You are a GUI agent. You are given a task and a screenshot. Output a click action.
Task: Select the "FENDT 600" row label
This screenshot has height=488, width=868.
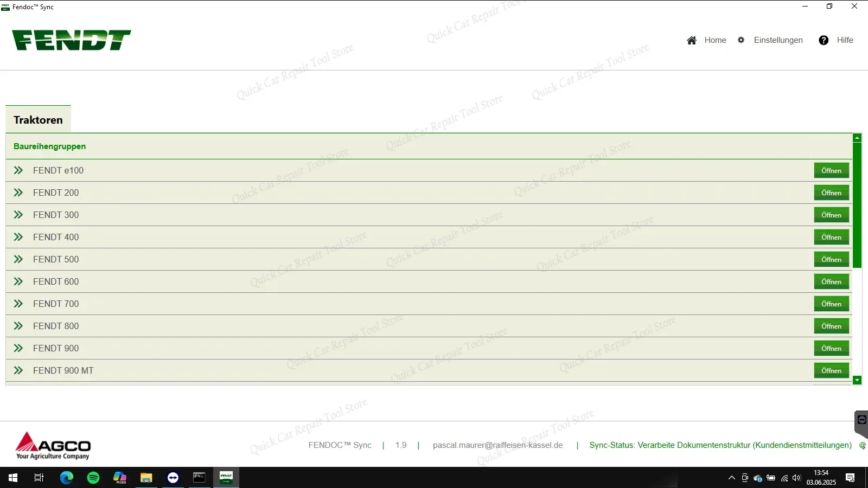tap(56, 281)
